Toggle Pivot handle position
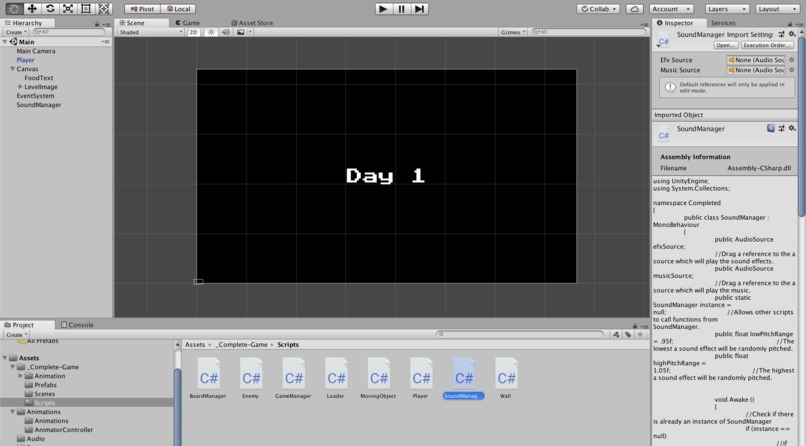The width and height of the screenshot is (806, 446). 142,9
